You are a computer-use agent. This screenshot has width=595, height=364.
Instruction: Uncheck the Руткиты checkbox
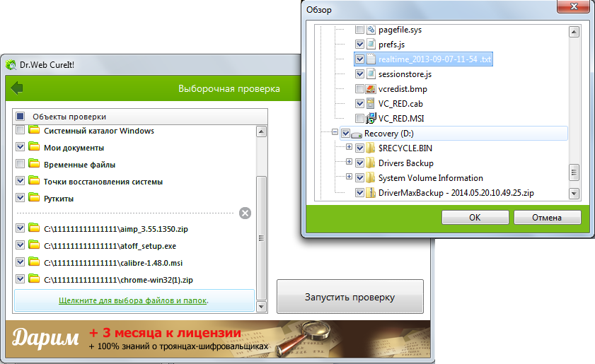(x=20, y=197)
